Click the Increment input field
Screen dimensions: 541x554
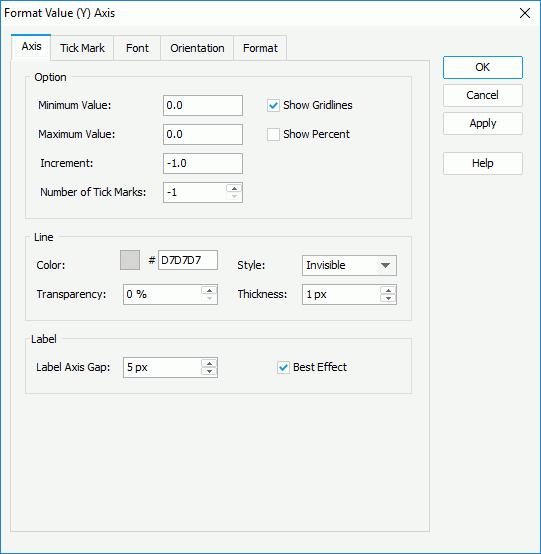(x=203, y=163)
